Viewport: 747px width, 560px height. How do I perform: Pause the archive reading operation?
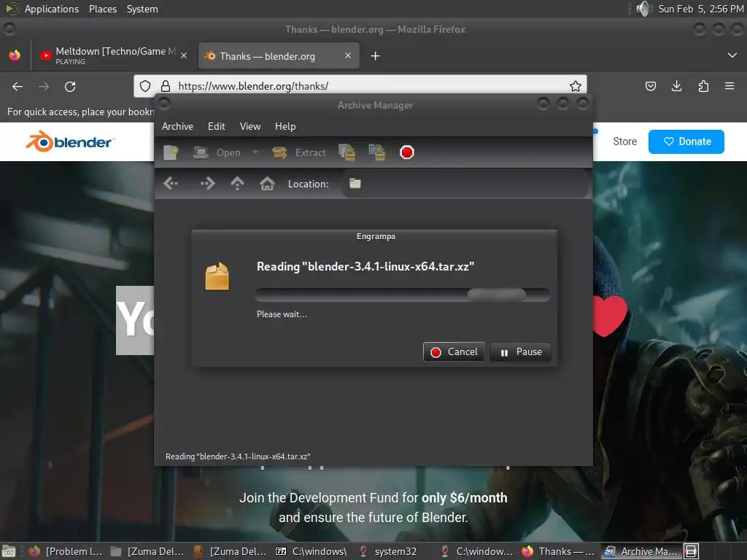[x=520, y=352]
